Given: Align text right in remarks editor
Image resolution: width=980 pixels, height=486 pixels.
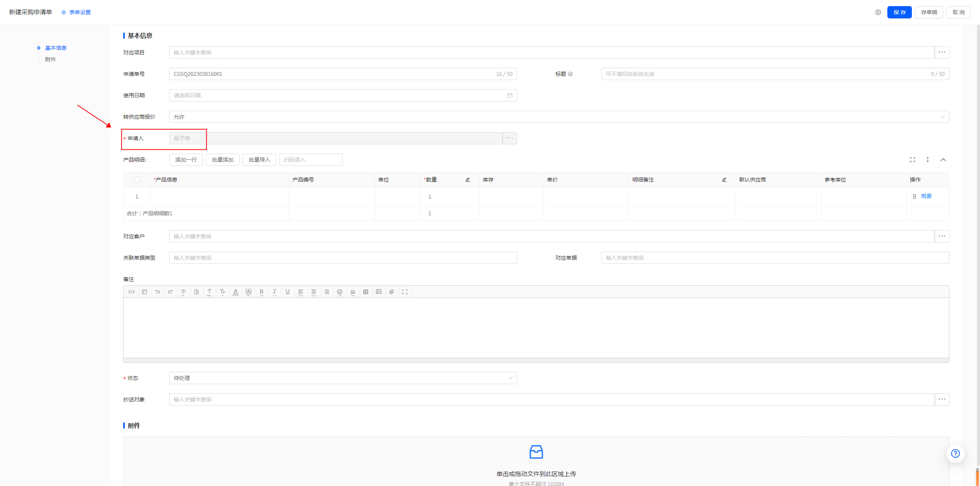Looking at the screenshot, I should pos(327,292).
